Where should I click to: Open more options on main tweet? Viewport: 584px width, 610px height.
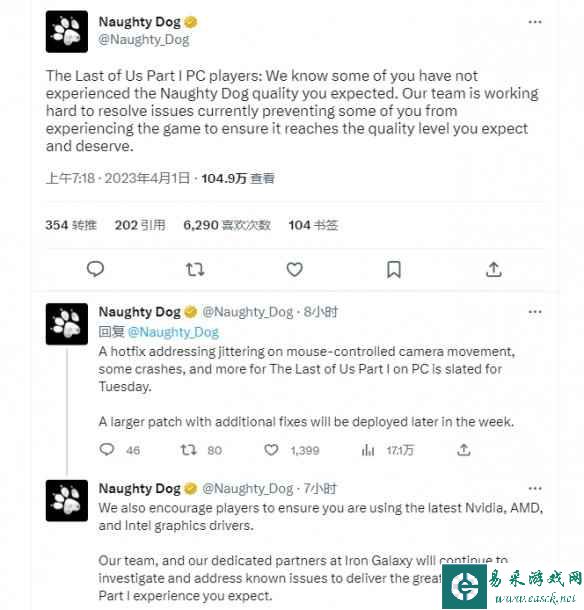(x=535, y=22)
